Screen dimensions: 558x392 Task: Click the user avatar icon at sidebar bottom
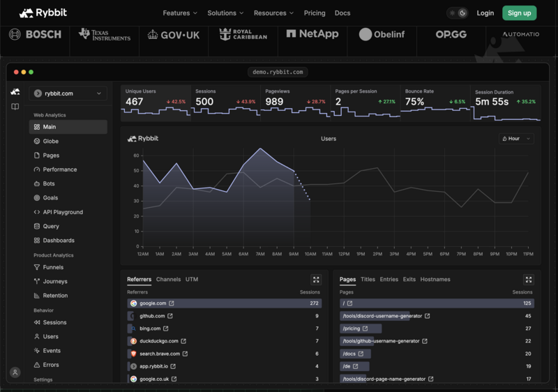[15, 372]
